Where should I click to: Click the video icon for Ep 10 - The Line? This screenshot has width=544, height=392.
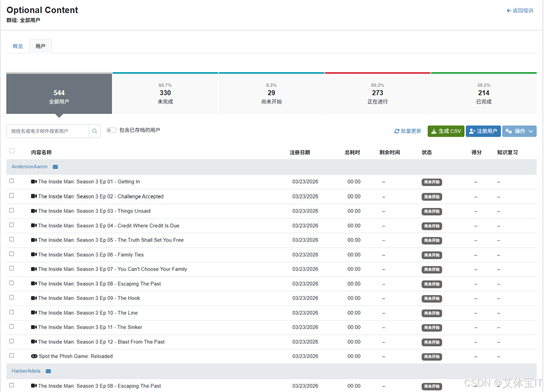pos(34,313)
